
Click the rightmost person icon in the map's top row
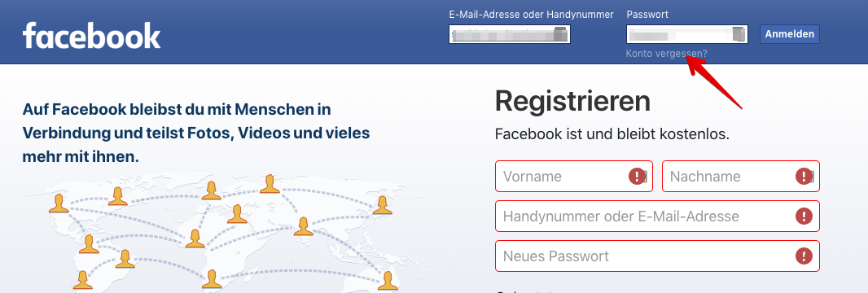[x=382, y=205]
